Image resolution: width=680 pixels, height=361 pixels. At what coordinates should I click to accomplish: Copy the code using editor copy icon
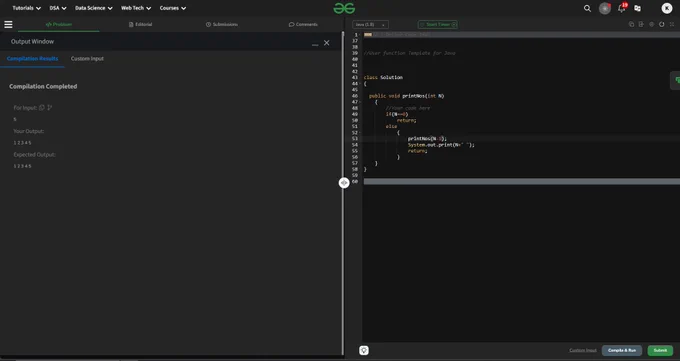point(631,24)
